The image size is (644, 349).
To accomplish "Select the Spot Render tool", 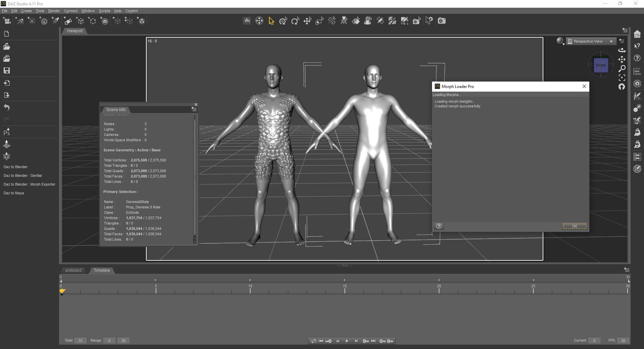I will pyautogui.click(x=417, y=21).
